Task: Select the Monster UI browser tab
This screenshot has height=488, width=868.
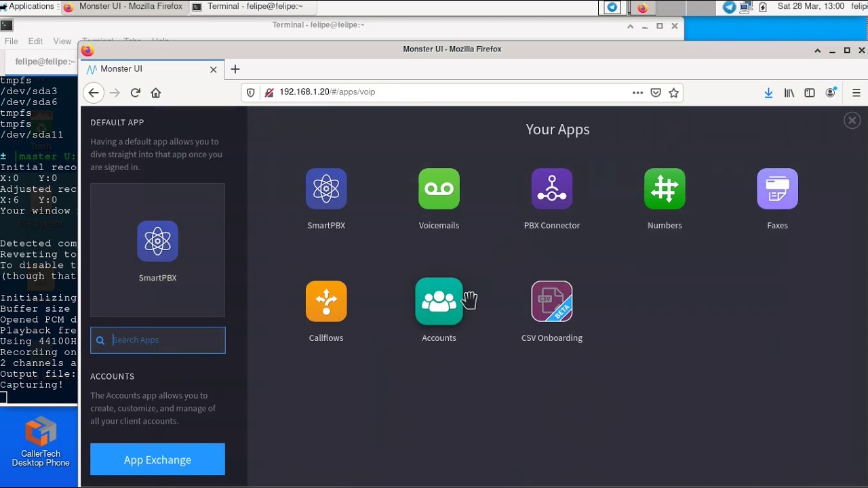Action: 152,69
